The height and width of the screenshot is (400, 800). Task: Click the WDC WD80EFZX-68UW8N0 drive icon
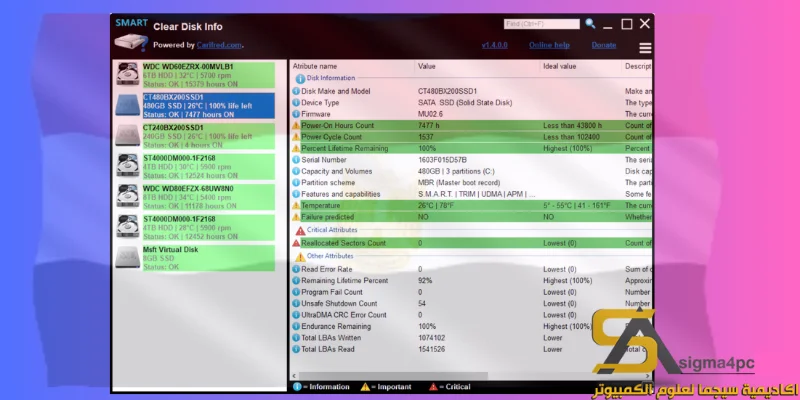pyautogui.click(x=127, y=196)
